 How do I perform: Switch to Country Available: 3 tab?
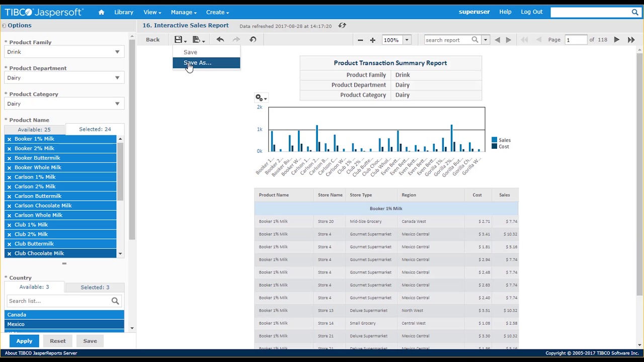(34, 287)
